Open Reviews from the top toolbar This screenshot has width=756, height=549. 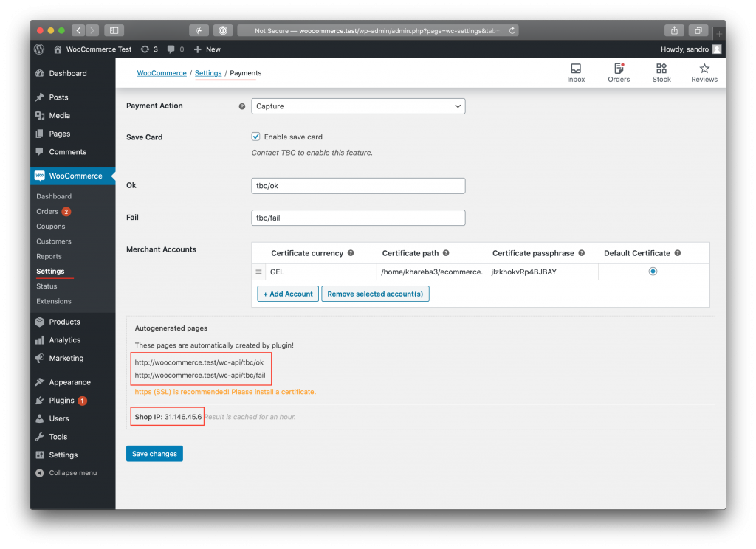704,71
